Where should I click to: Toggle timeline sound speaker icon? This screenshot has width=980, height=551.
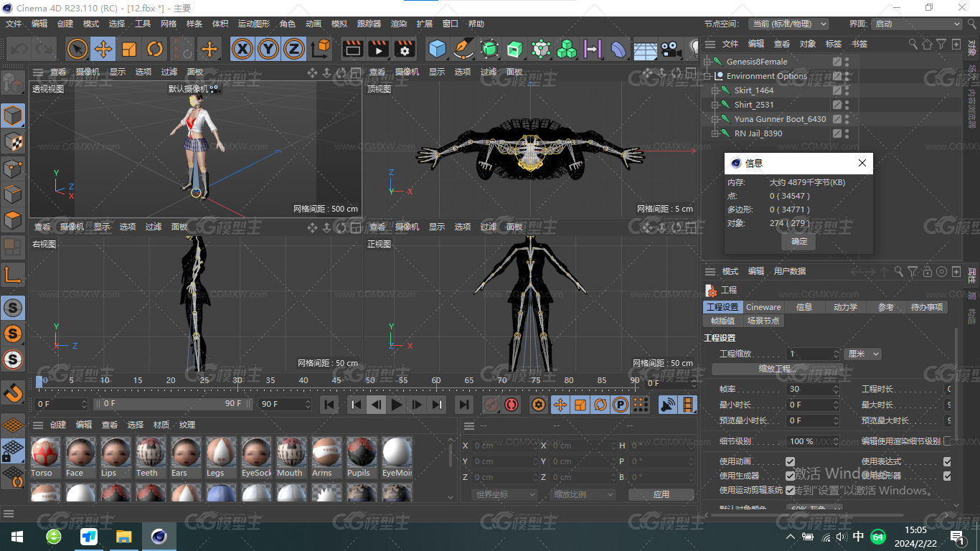(x=668, y=405)
